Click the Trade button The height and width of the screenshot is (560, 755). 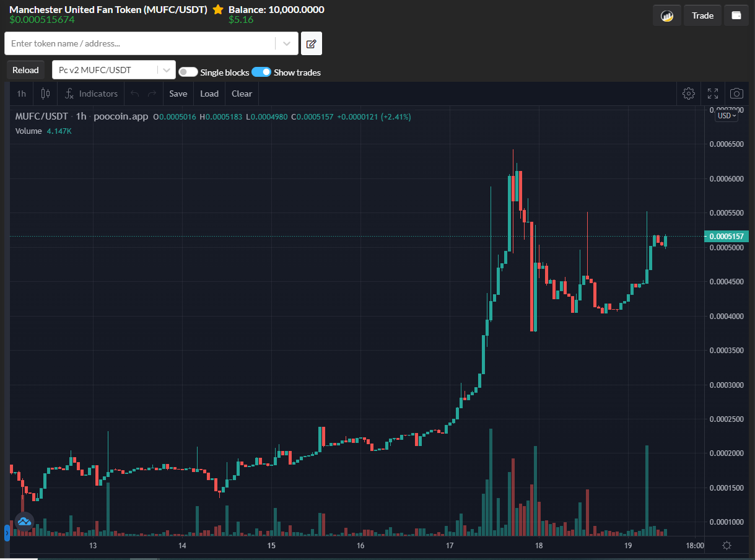coord(702,15)
